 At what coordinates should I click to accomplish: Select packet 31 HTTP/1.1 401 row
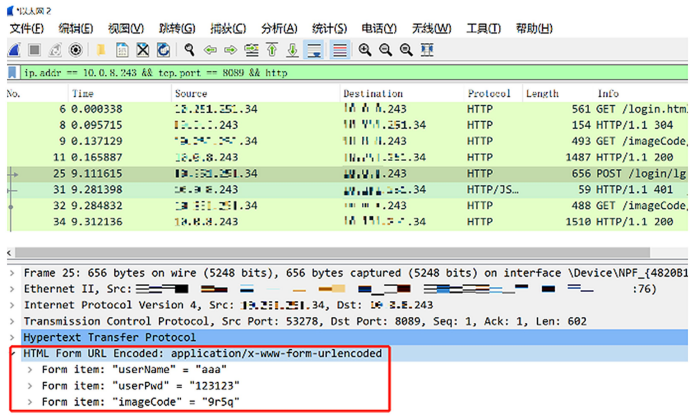[348, 190]
